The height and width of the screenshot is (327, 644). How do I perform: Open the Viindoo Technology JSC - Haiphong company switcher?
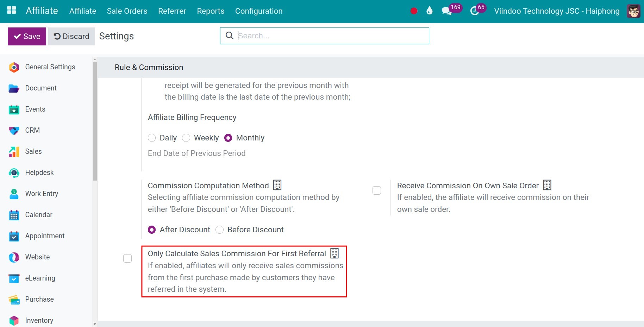[557, 11]
